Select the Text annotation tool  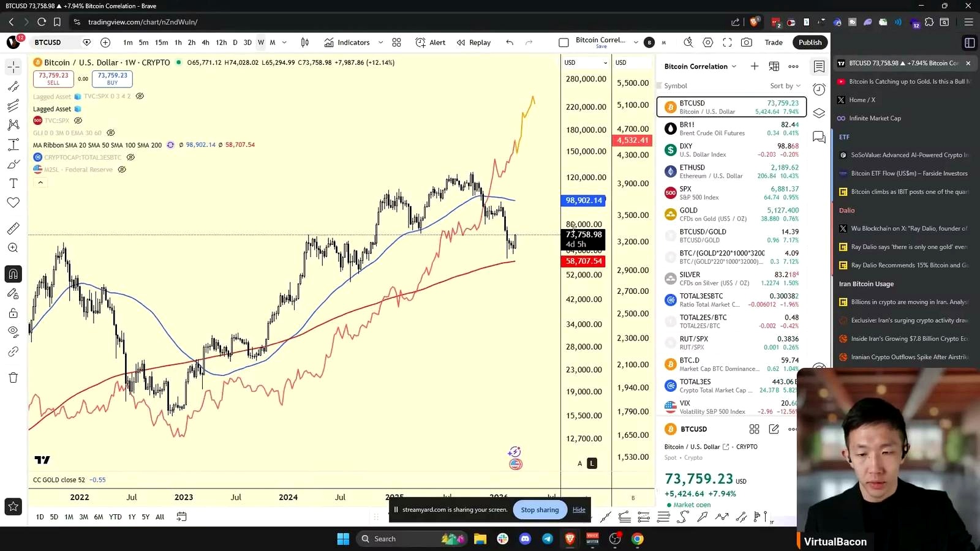[x=13, y=183]
